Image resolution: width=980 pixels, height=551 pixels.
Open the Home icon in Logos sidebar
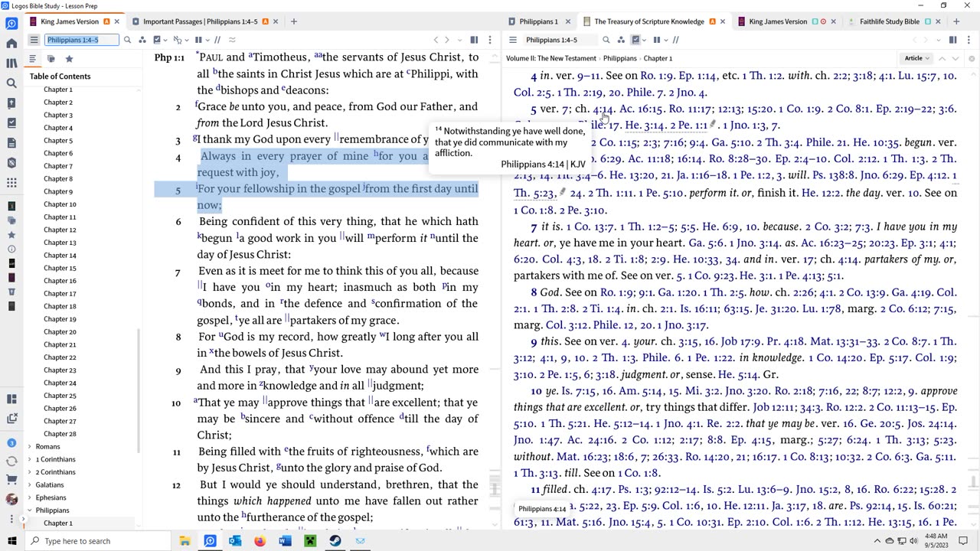[x=11, y=44]
